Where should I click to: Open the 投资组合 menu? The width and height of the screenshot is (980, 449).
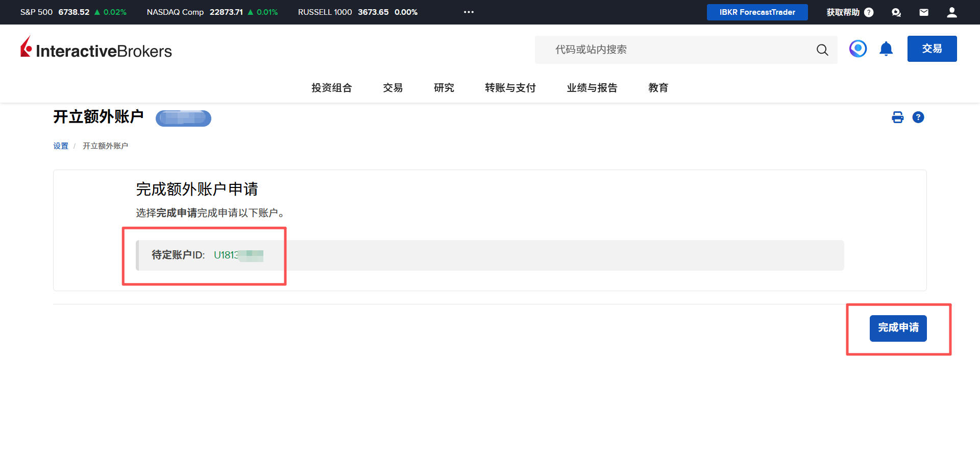click(x=332, y=88)
